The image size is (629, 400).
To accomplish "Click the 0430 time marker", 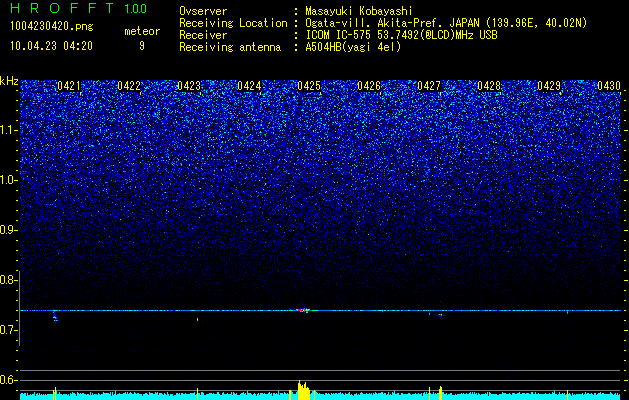I will click(x=609, y=86).
